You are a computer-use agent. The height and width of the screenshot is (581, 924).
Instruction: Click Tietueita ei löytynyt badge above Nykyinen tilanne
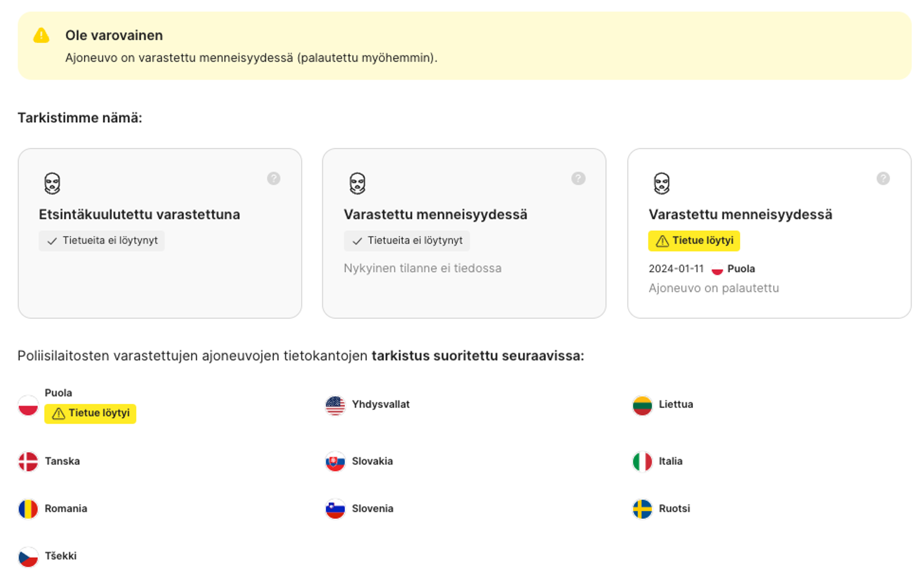click(x=407, y=241)
